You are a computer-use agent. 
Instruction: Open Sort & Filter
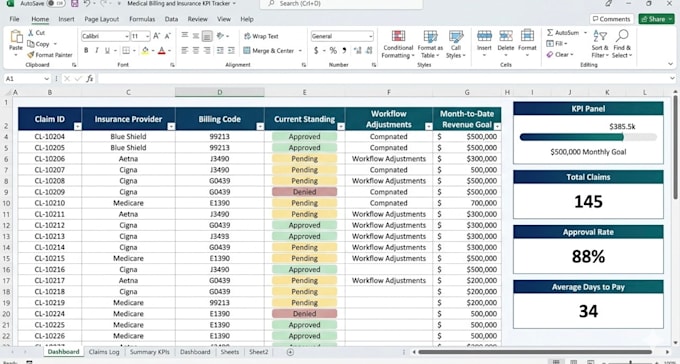[600, 44]
